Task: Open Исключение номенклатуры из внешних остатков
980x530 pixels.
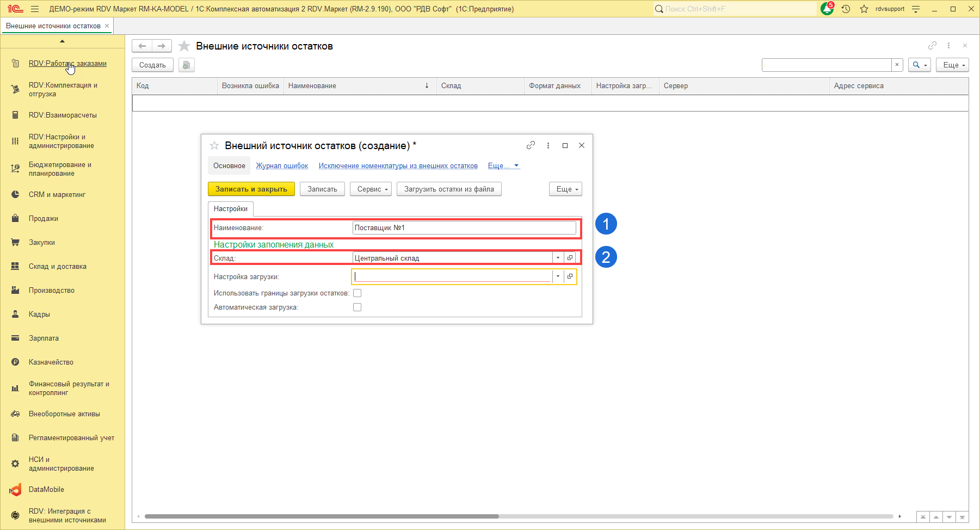Action: point(398,166)
